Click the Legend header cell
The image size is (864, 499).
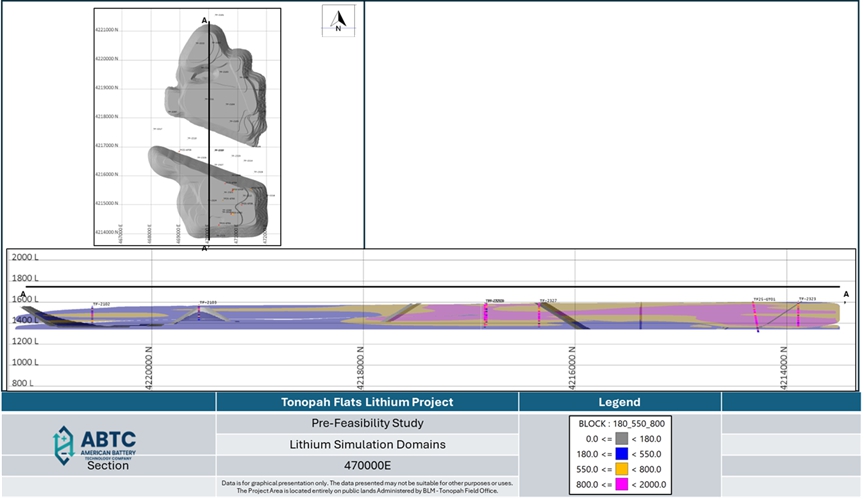click(x=618, y=402)
